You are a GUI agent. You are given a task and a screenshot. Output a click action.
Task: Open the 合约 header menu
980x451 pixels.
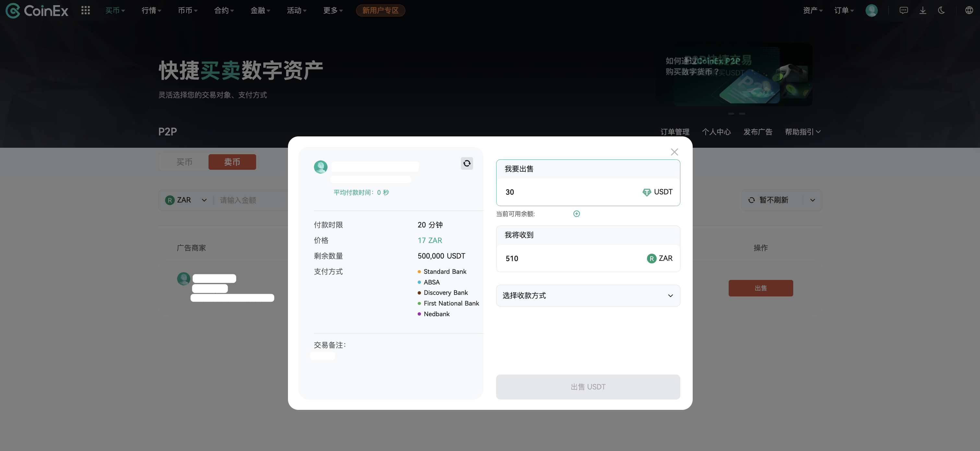click(224, 10)
